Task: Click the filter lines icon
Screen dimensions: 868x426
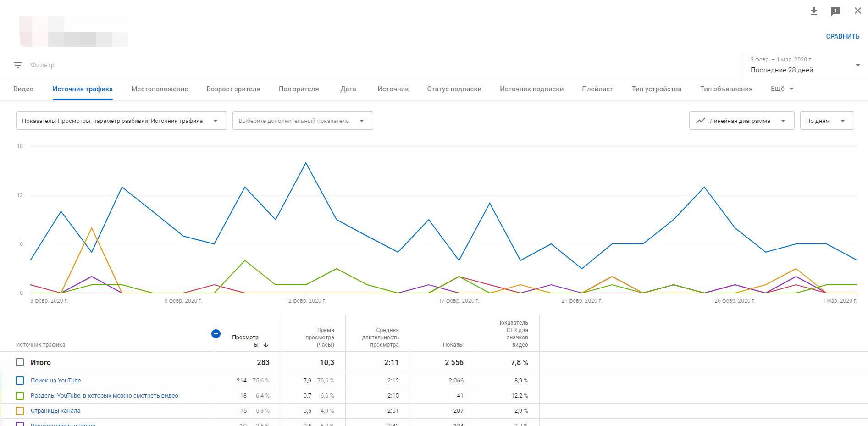Action: tap(18, 65)
